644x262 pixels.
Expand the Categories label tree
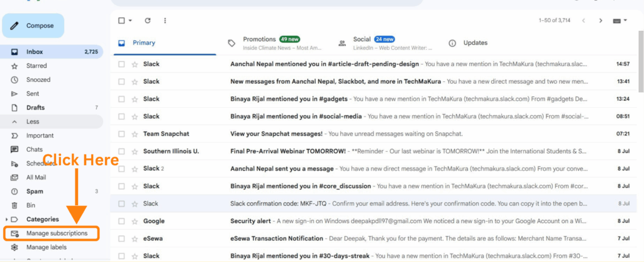pyautogui.click(x=6, y=220)
